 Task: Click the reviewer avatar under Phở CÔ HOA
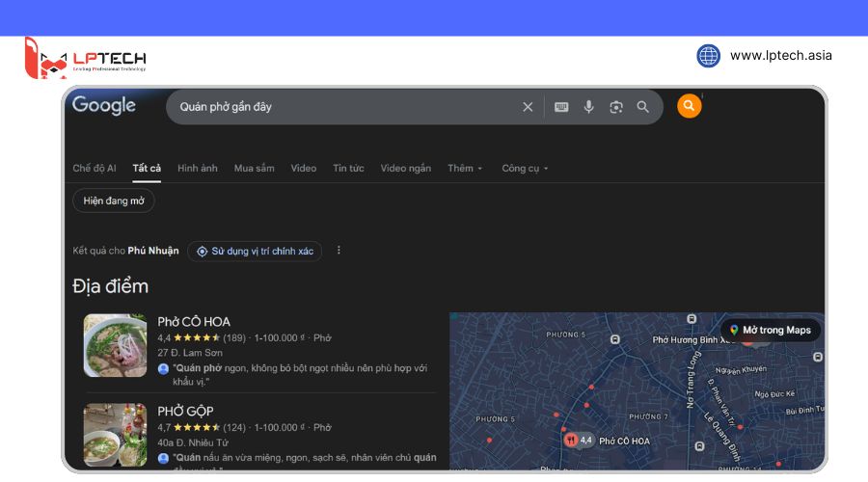pyautogui.click(x=163, y=368)
